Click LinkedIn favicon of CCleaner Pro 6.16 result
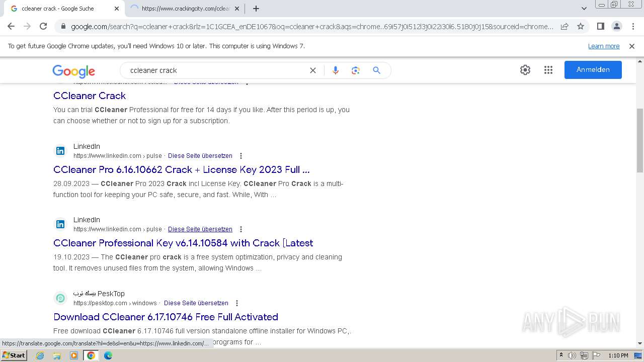The height and width of the screenshot is (362, 644). [60, 151]
